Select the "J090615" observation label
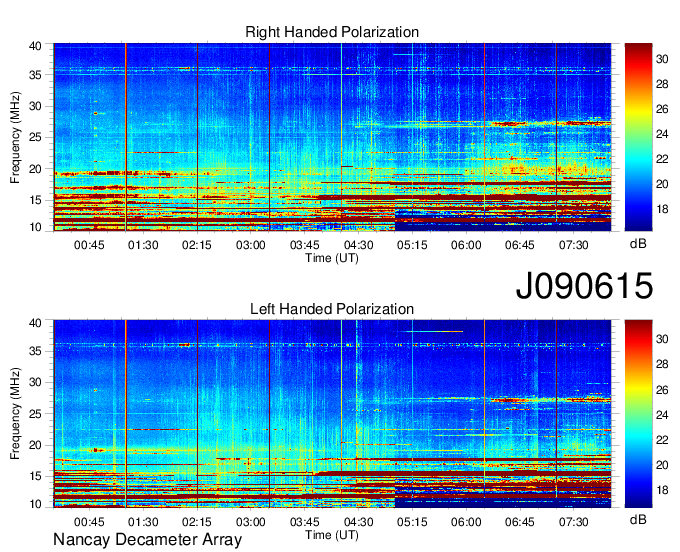 [584, 286]
